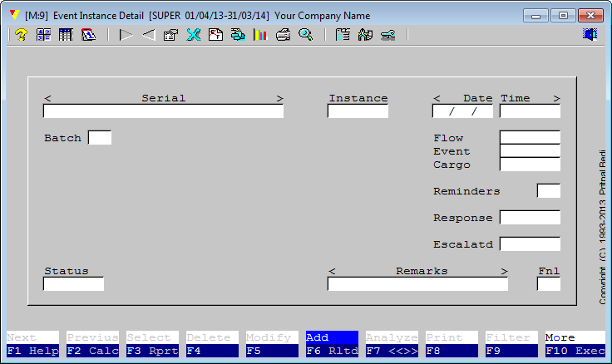
Task: Open the calendar toolbar icon
Action: click(x=88, y=35)
